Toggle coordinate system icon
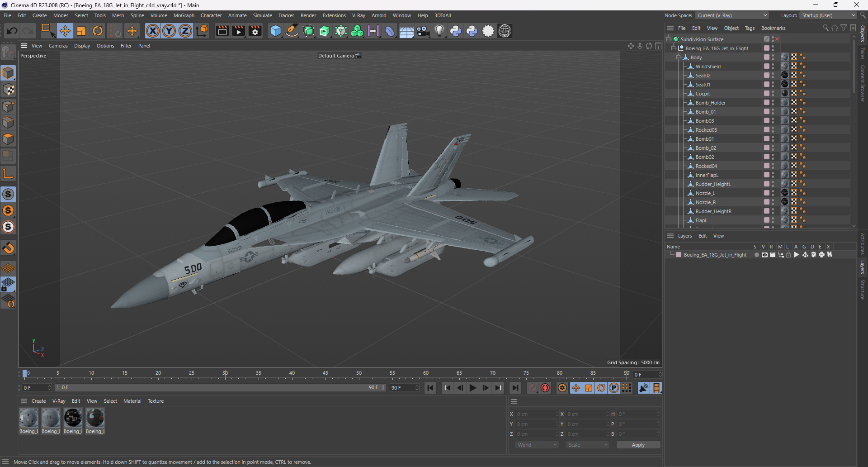This screenshot has width=868, height=467. (x=203, y=31)
